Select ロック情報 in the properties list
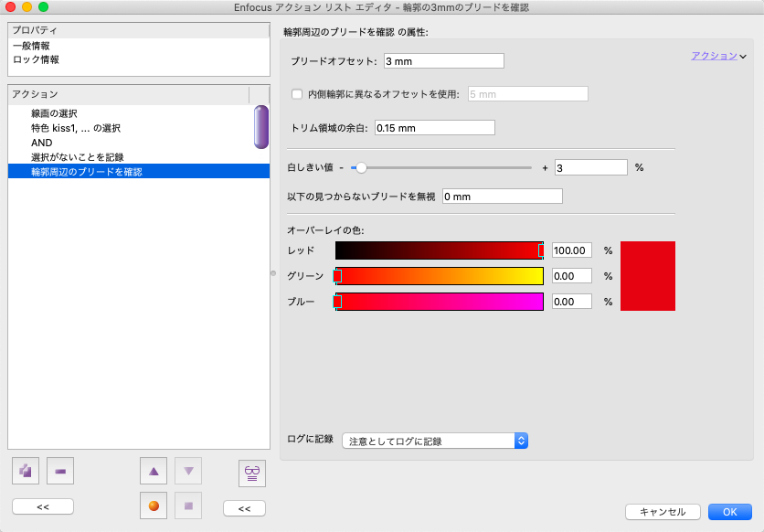This screenshot has height=532, width=764. pos(37,59)
